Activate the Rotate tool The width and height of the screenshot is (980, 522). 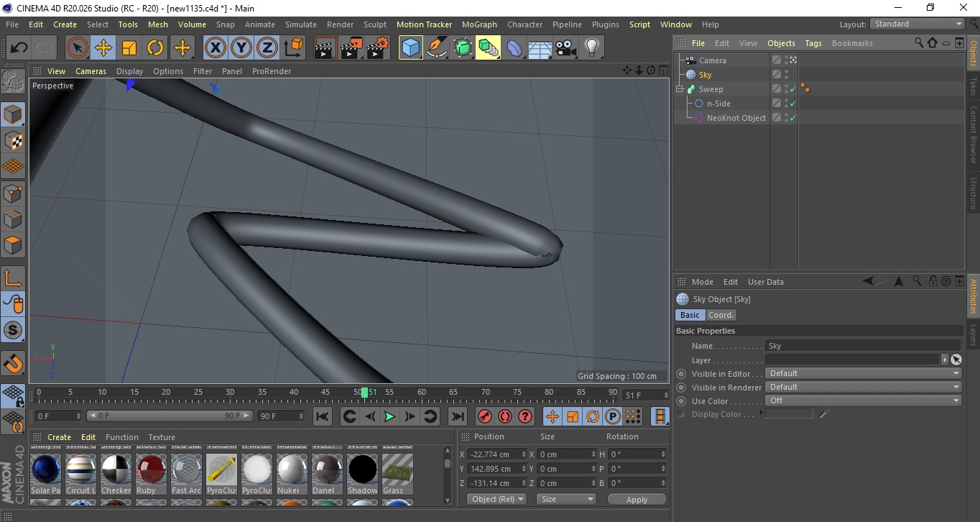coord(155,48)
